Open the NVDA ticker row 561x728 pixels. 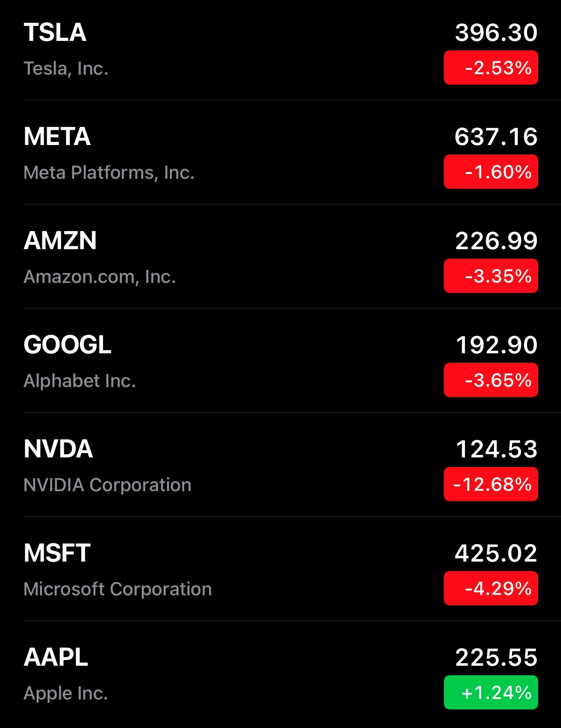point(58,449)
